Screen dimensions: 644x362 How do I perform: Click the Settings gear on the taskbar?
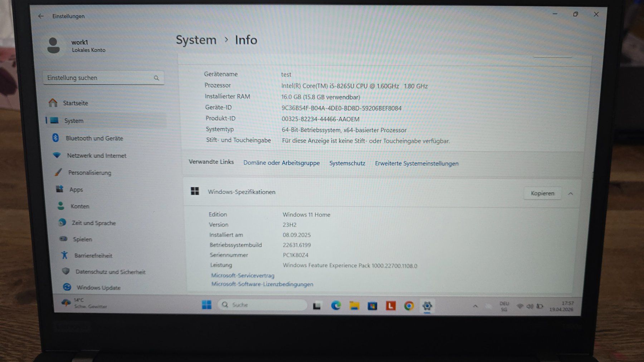[x=427, y=306]
